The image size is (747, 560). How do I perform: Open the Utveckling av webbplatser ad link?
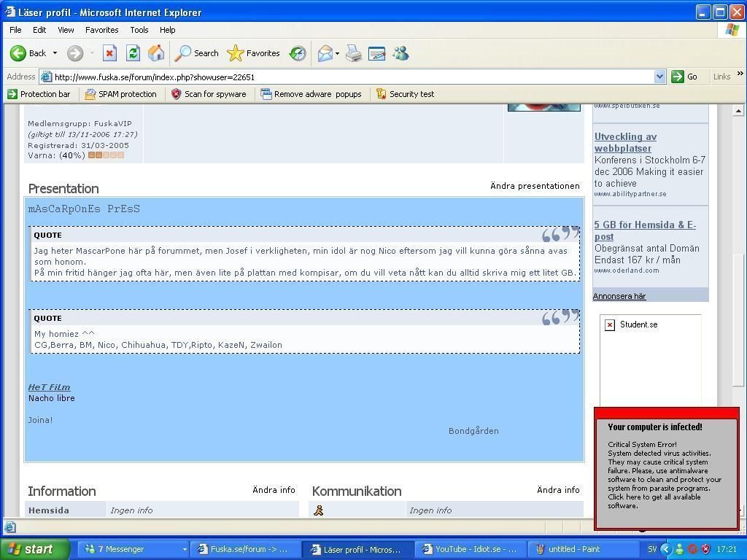pyautogui.click(x=625, y=142)
